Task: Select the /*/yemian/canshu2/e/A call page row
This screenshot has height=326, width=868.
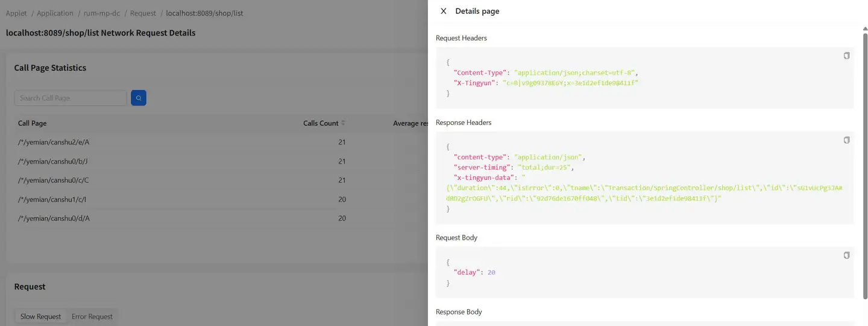Action: 54,142
